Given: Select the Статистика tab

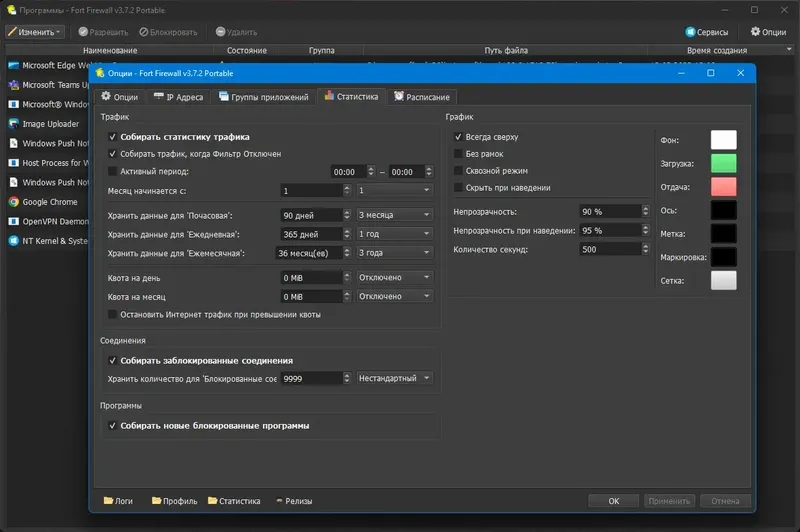Looking at the screenshot, I should point(352,96).
